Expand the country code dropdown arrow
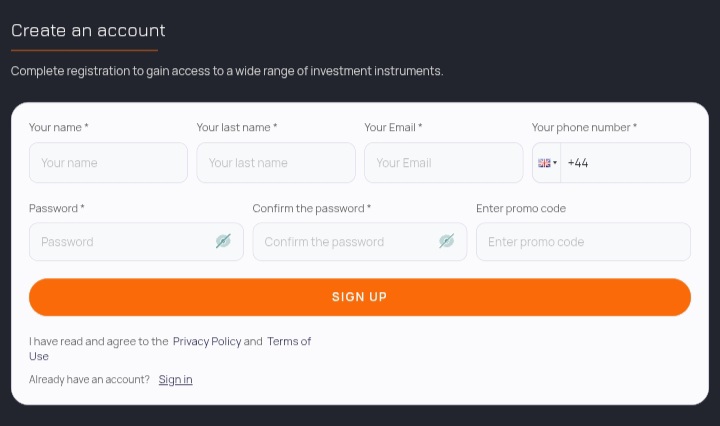 (555, 163)
